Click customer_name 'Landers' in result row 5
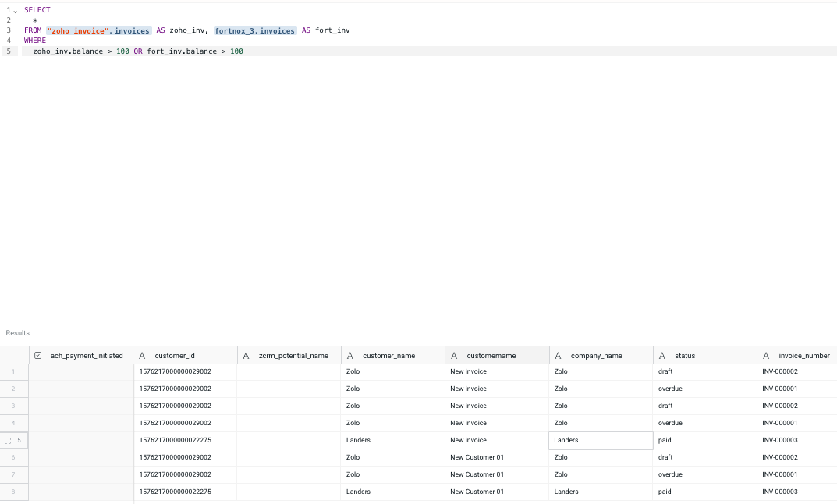The height and width of the screenshot is (504, 837). pyautogui.click(x=393, y=441)
